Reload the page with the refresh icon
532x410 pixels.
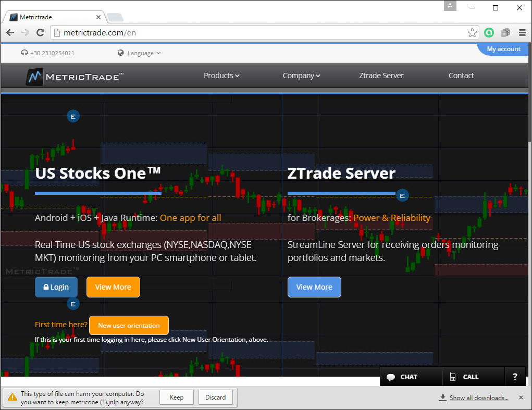click(40, 32)
